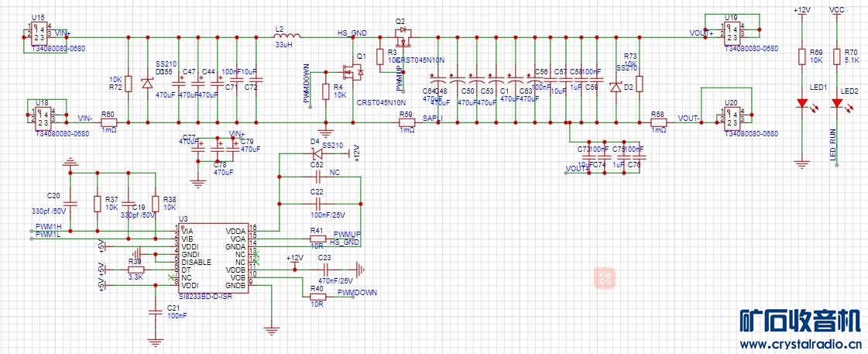The height and width of the screenshot is (354, 868).
Task: Click the R69 designator label
Action: [817, 52]
